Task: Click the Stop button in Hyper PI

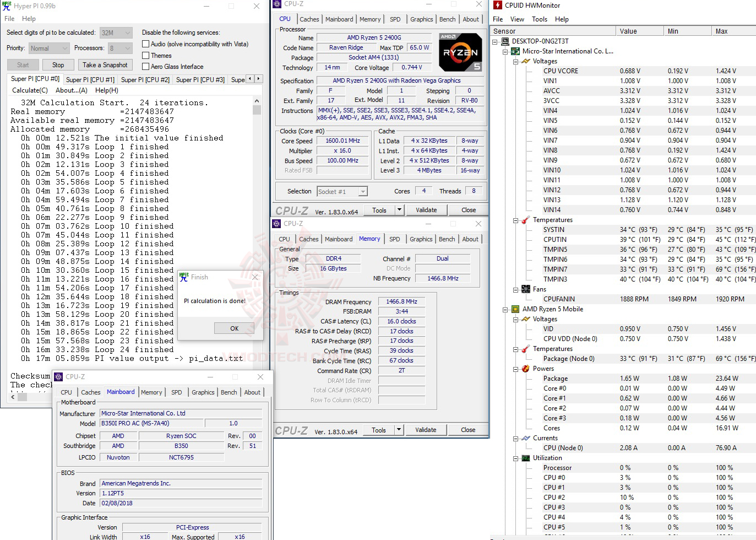Action: (x=58, y=65)
